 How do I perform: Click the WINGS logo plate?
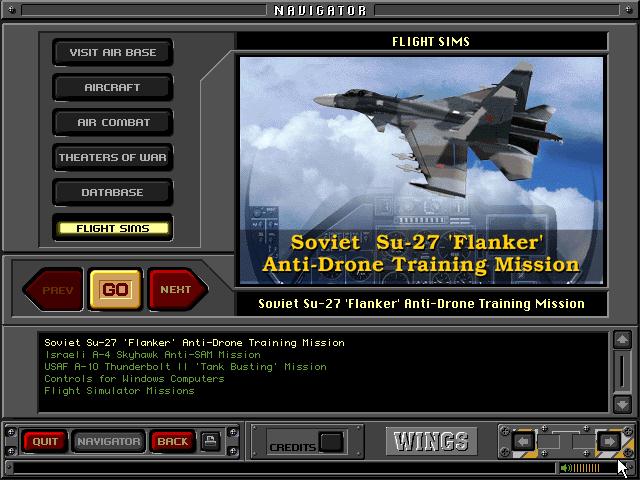[431, 441]
